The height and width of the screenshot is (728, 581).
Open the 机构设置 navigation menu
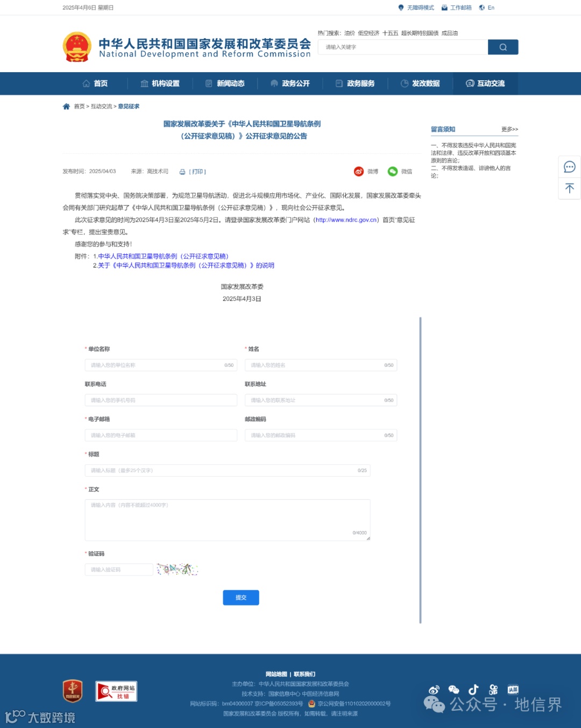coord(160,83)
